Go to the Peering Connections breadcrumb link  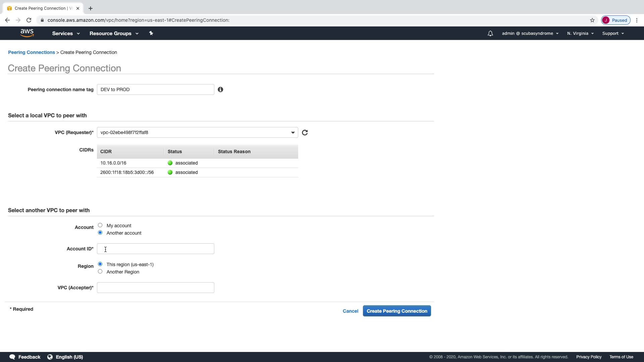click(31, 52)
